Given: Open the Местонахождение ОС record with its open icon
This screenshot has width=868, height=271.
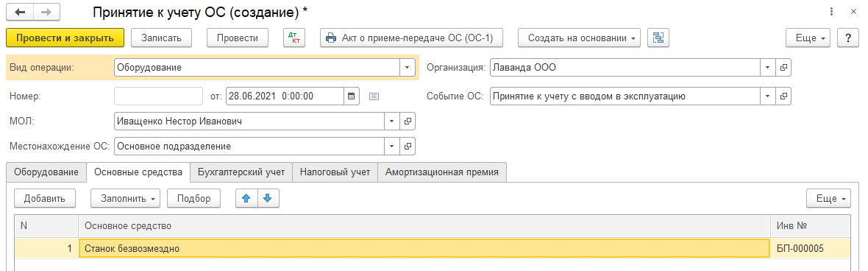Looking at the screenshot, I should pos(408,147).
